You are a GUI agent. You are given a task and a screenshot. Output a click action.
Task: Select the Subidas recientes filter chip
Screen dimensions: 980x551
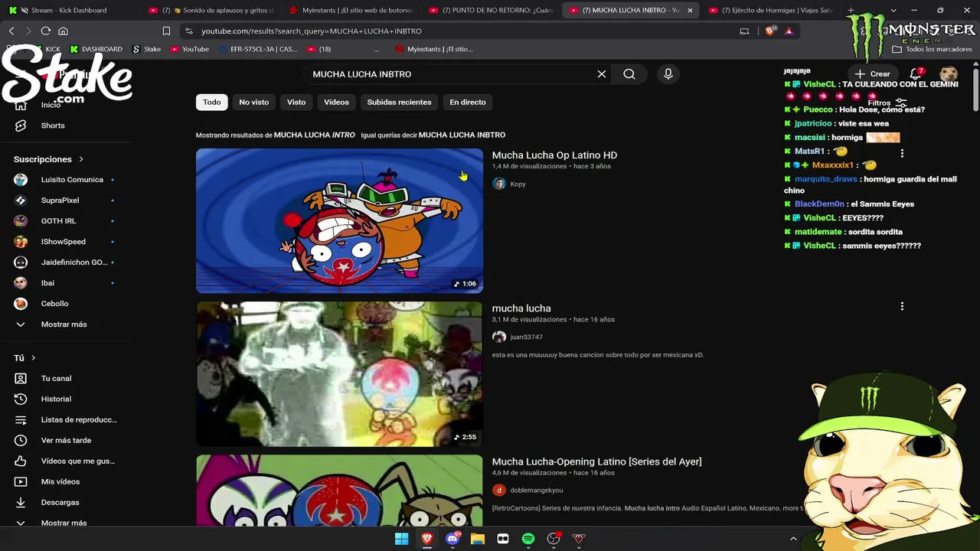click(399, 102)
